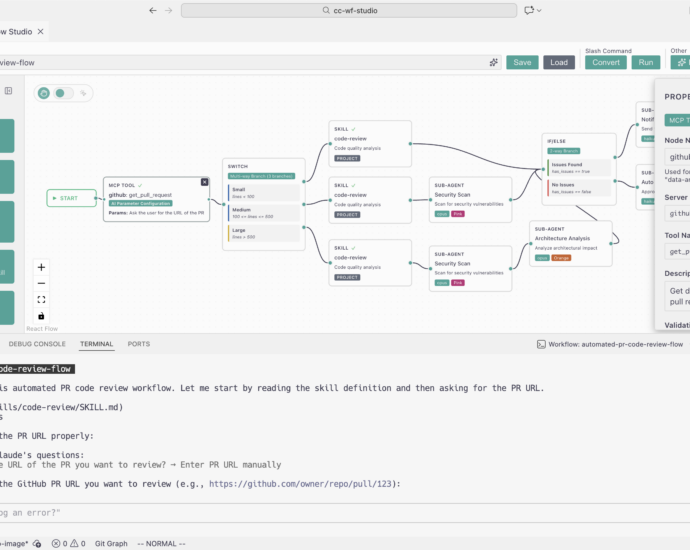The width and height of the screenshot is (690, 550).
Task: Save the current workflow
Action: click(x=522, y=62)
